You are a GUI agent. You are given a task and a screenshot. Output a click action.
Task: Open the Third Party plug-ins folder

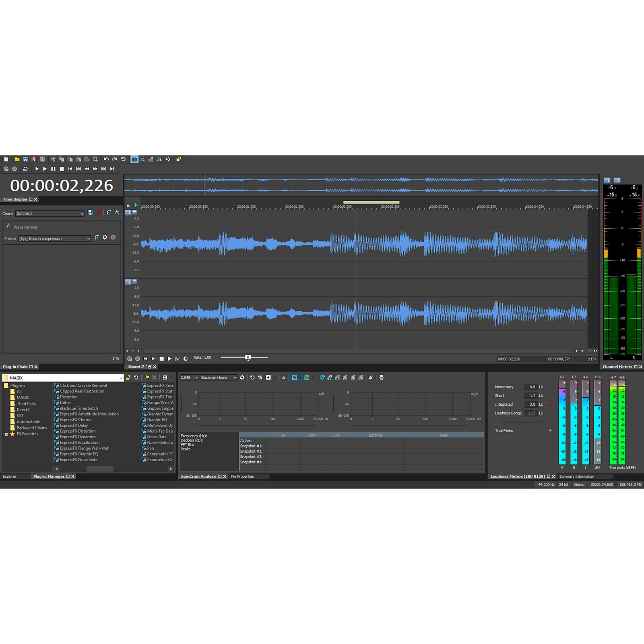(26, 404)
